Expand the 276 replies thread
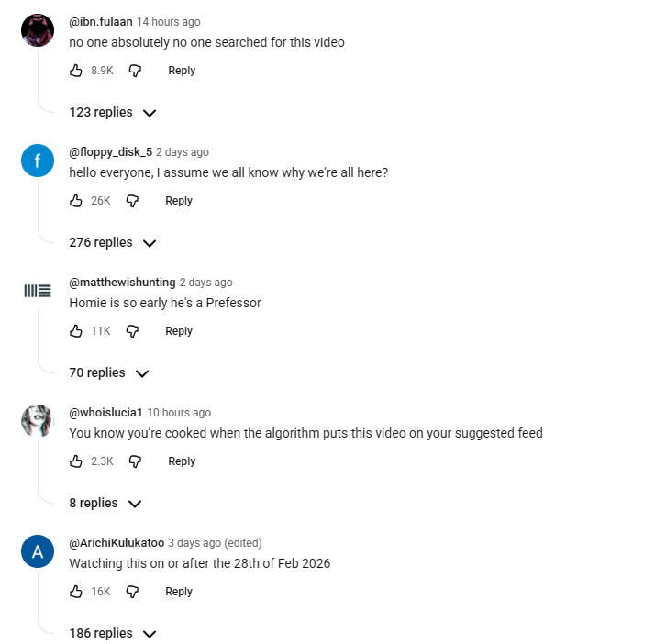The image size is (666, 644). tap(113, 243)
